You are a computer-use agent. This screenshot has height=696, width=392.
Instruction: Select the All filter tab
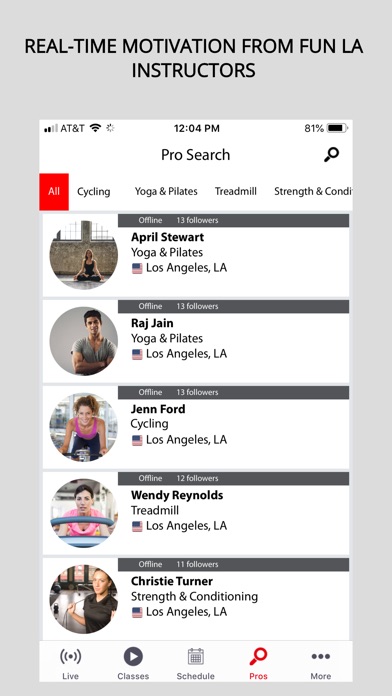click(54, 191)
